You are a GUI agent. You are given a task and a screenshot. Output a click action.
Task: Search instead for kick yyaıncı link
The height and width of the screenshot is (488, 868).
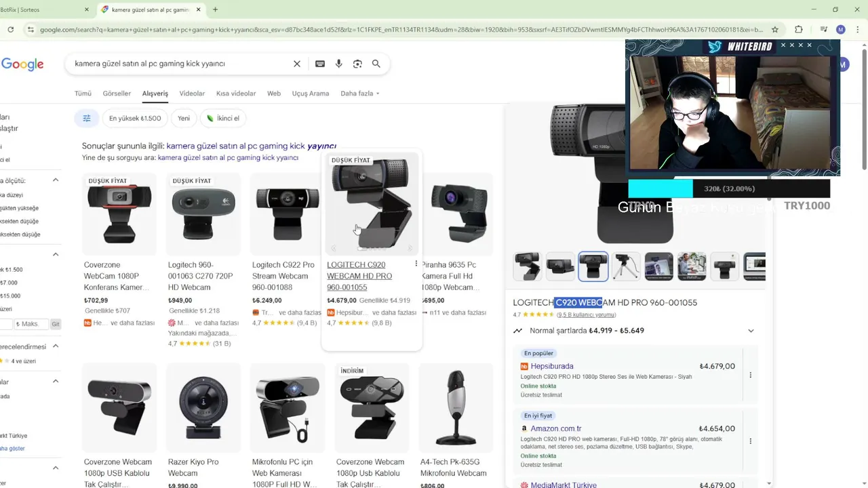228,158
